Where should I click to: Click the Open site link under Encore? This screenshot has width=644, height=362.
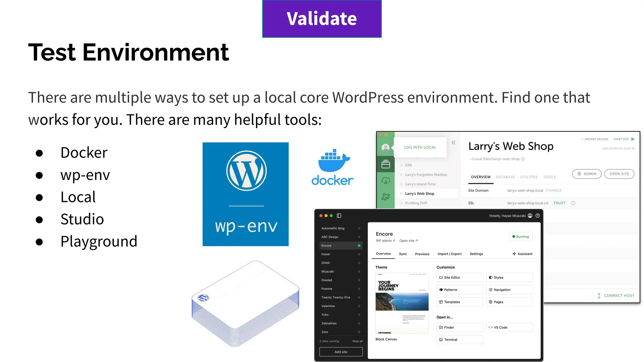(x=408, y=241)
